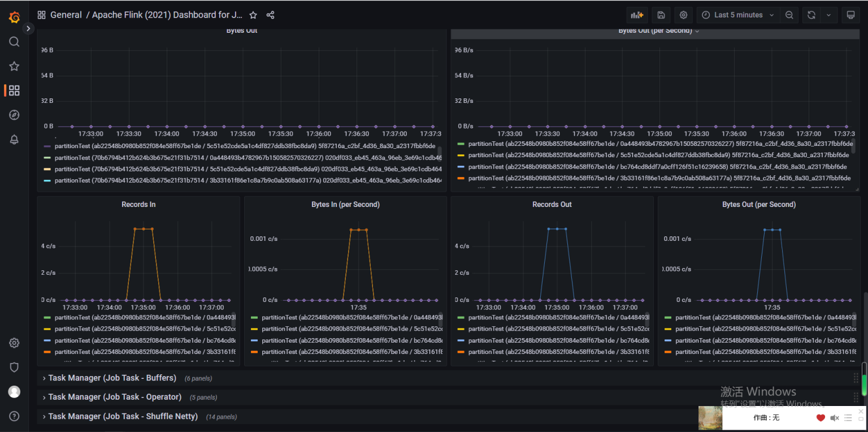The image size is (868, 432).
Task: Refresh the dashboard with the refresh icon
Action: (x=811, y=15)
